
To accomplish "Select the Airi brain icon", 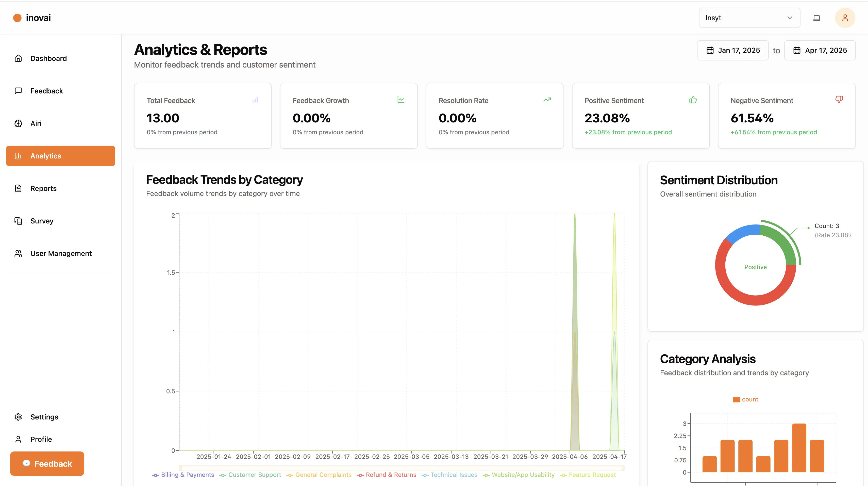I will tap(19, 123).
